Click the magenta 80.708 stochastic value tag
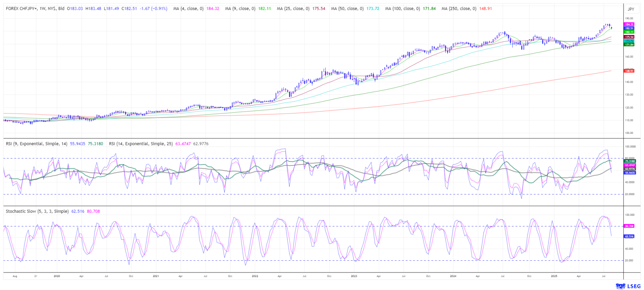This screenshot has height=290, width=644. click(629, 226)
